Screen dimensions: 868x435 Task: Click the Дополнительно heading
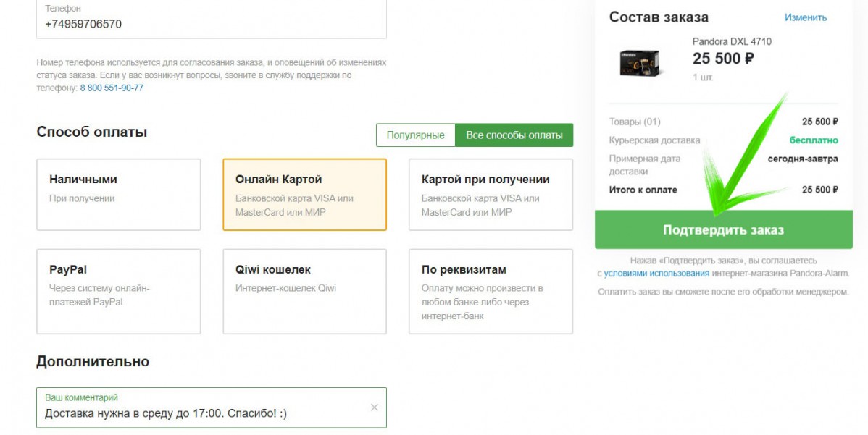pyautogui.click(x=93, y=361)
